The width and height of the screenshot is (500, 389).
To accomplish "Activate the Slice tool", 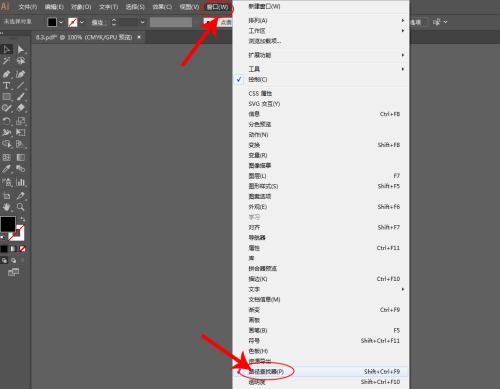I will 21,196.
